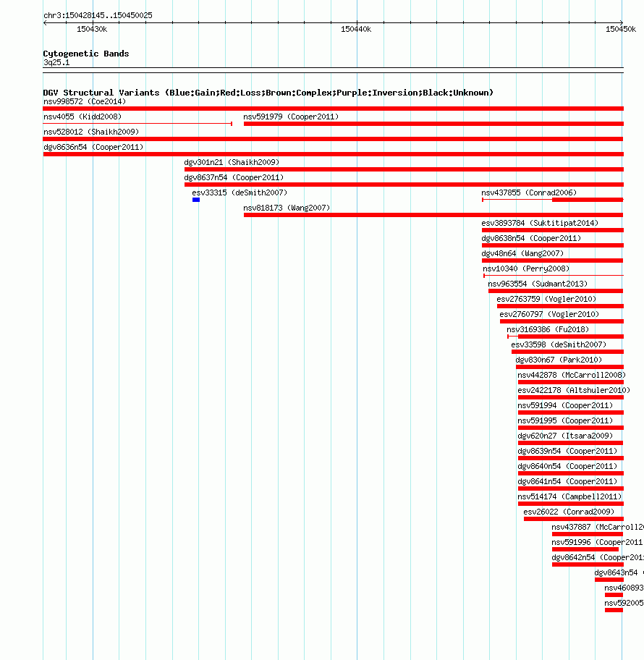The image size is (644, 660).
Task: Click the 150430k ruler label
Action: (92, 29)
